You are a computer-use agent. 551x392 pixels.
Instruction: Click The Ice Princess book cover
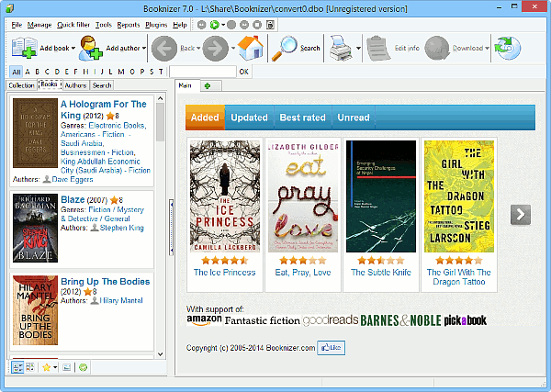225,196
